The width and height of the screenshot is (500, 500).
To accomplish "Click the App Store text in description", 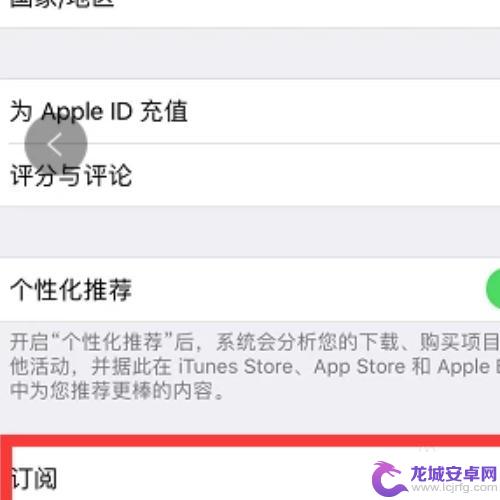I will tap(360, 367).
